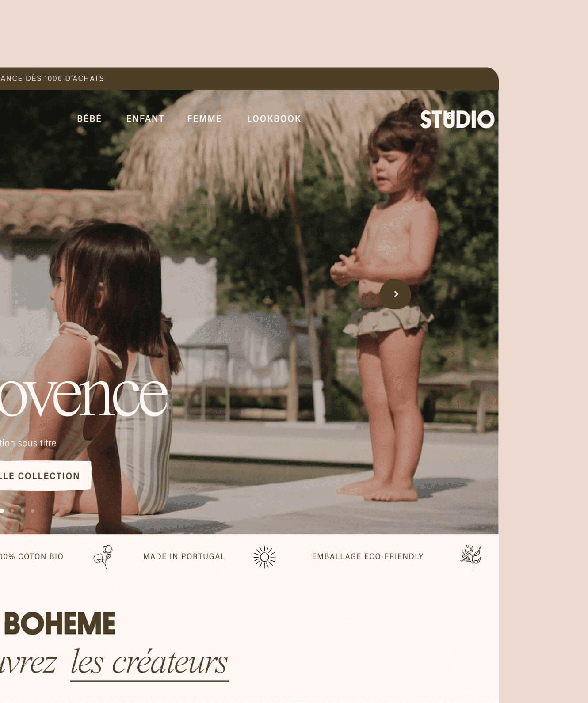This screenshot has height=703, width=588.
Task: Click the STUDIO logo in header
Action: [x=457, y=119]
